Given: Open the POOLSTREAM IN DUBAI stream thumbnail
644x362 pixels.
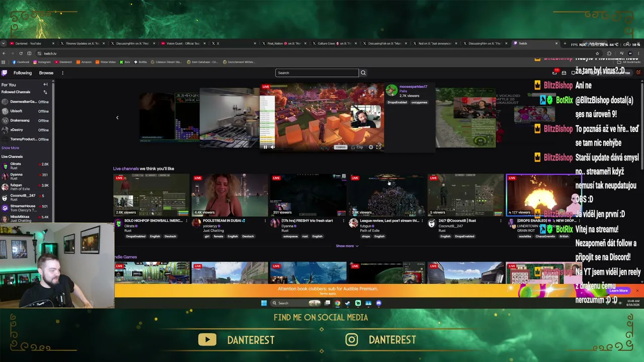Looking at the screenshot, I should (x=230, y=195).
